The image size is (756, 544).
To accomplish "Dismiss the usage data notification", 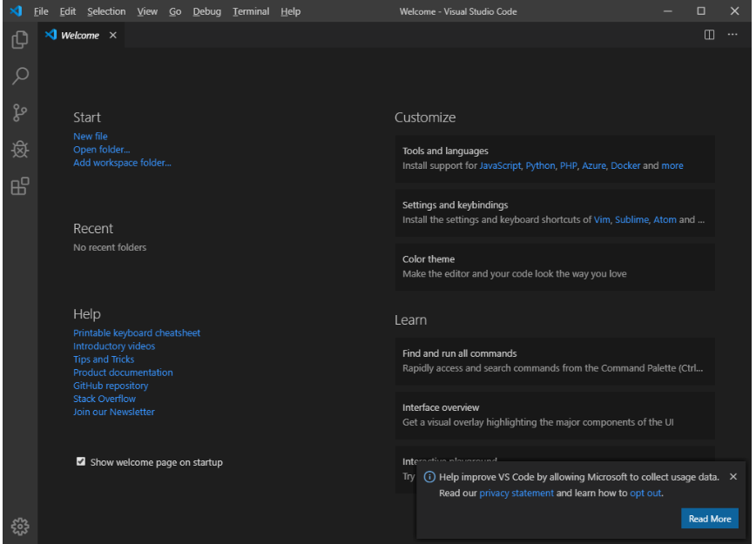I will [732, 476].
